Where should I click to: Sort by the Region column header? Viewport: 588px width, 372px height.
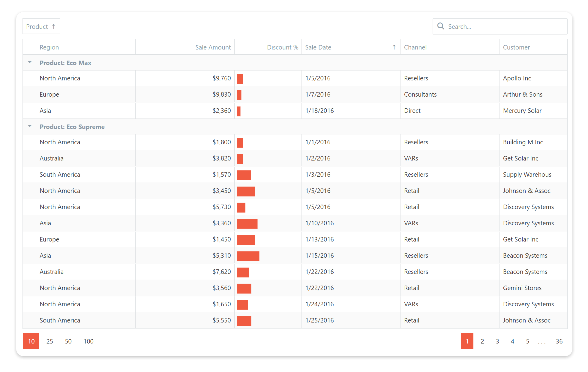click(79, 47)
